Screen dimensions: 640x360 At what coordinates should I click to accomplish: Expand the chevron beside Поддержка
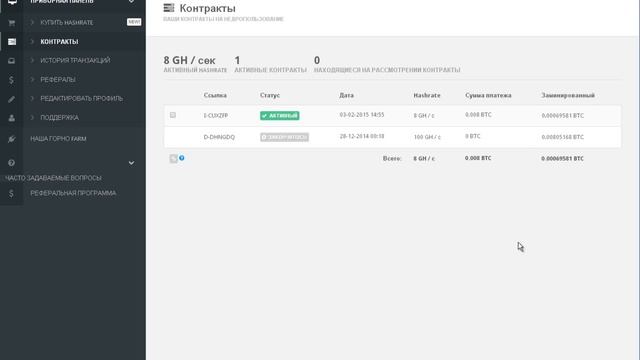(32, 118)
